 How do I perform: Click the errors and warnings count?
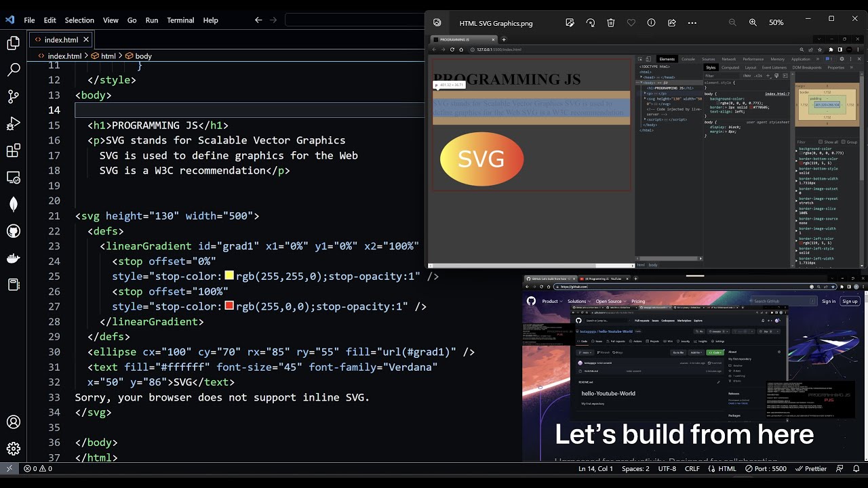tap(38, 468)
